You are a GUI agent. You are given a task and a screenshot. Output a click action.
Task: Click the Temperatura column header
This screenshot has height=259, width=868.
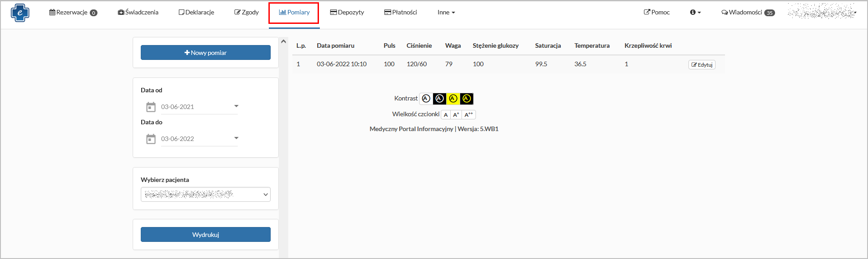pyautogui.click(x=592, y=45)
